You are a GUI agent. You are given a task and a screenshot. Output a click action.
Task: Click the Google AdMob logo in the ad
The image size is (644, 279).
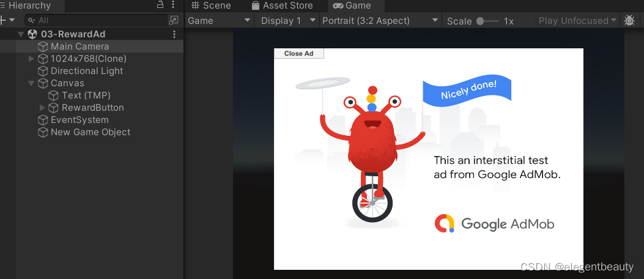point(494,224)
